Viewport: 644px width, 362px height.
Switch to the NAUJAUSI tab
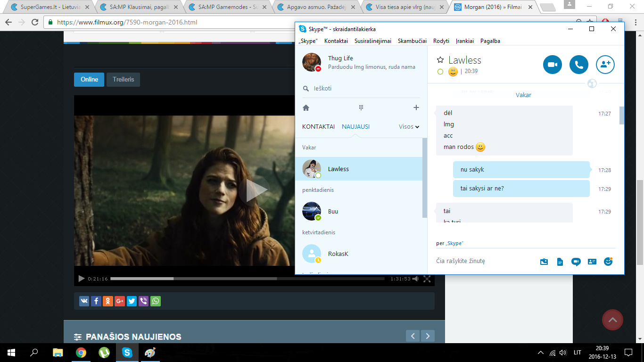point(355,126)
